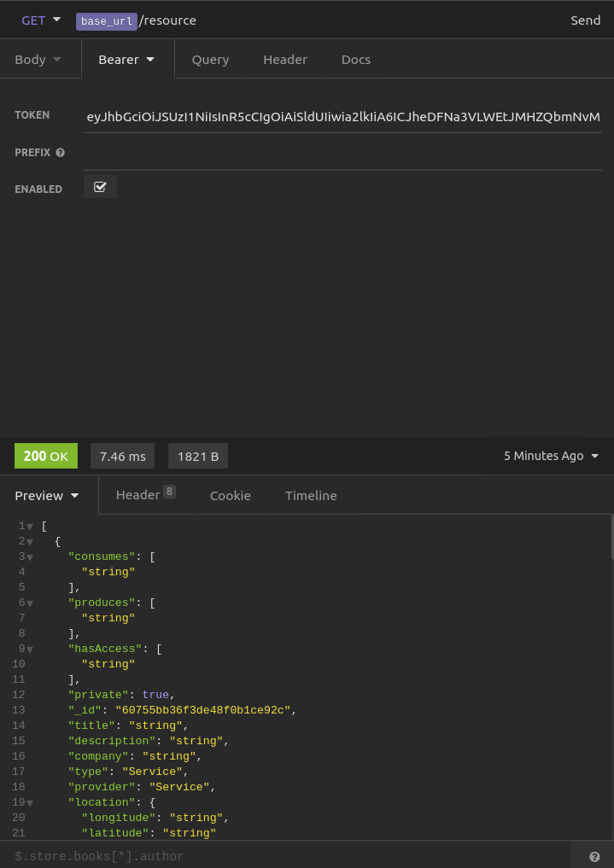The image size is (614, 868).
Task: Collapse the object fold arrow on line 2
Action: [x=30, y=542]
